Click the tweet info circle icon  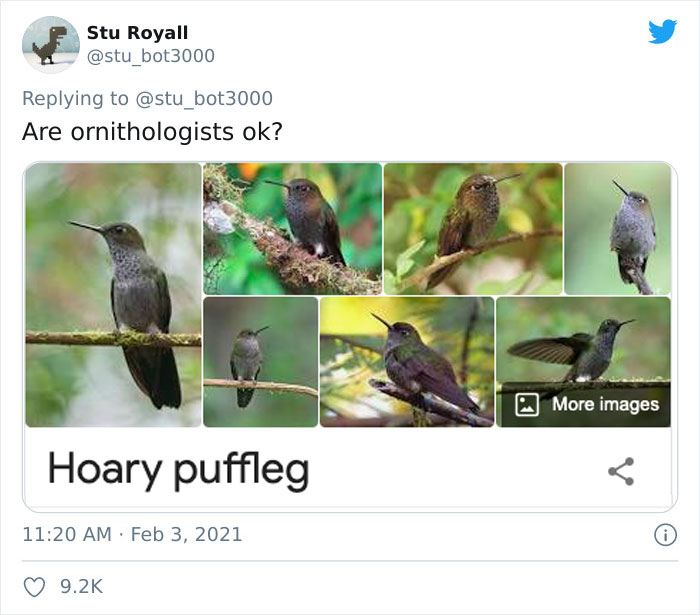pyautogui.click(x=664, y=535)
